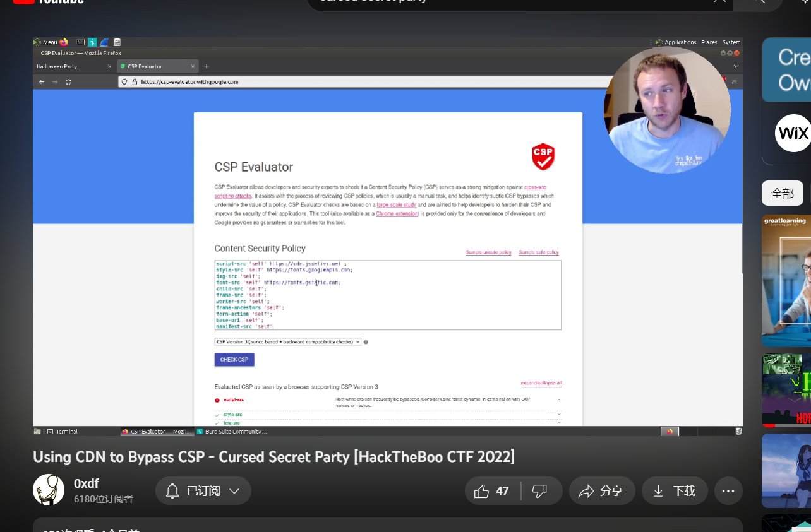Image resolution: width=811 pixels, height=532 pixels.
Task: Dislike the video with thumbs-down
Action: [x=540, y=491]
